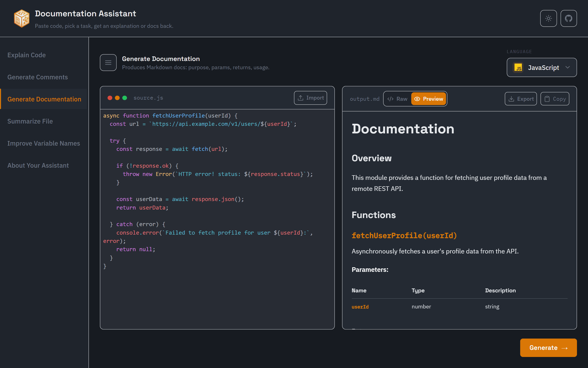The image size is (588, 368).
Task: Switch output to Preview view
Action: pyautogui.click(x=429, y=99)
